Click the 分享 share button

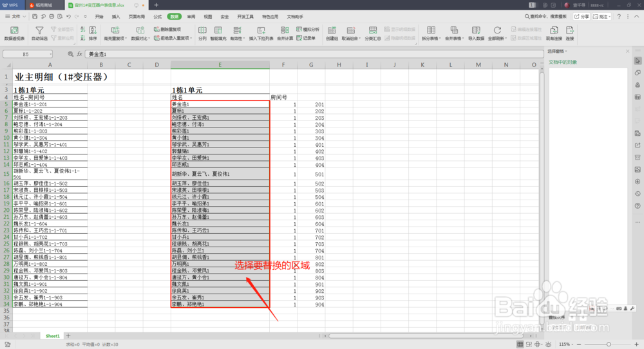point(581,17)
